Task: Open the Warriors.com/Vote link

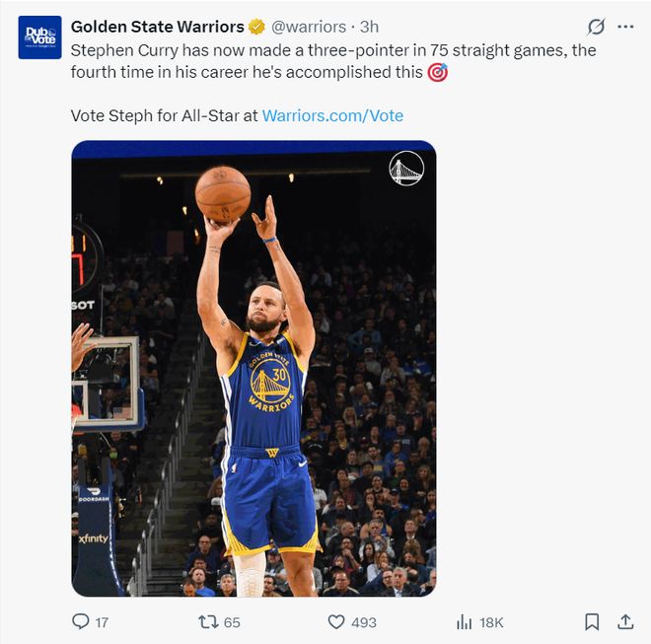Action: (x=332, y=115)
